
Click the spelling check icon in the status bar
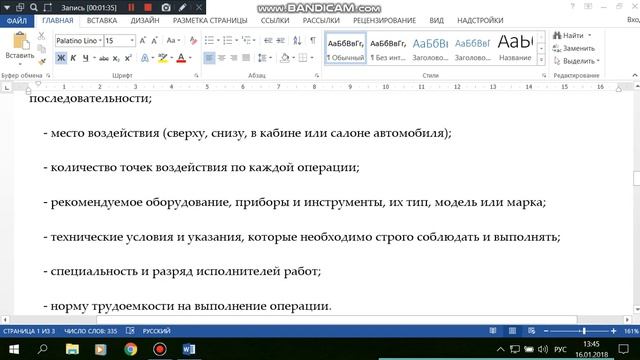[x=130, y=331]
